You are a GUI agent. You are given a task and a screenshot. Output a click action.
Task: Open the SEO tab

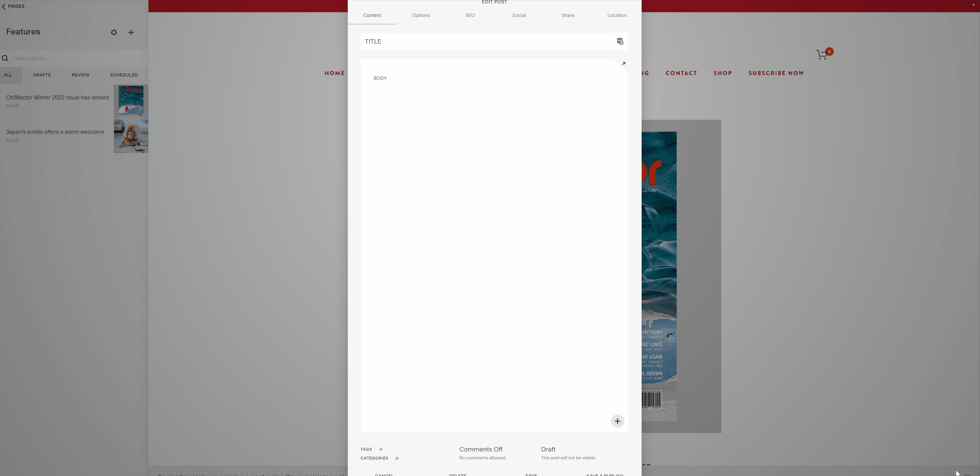point(470,15)
